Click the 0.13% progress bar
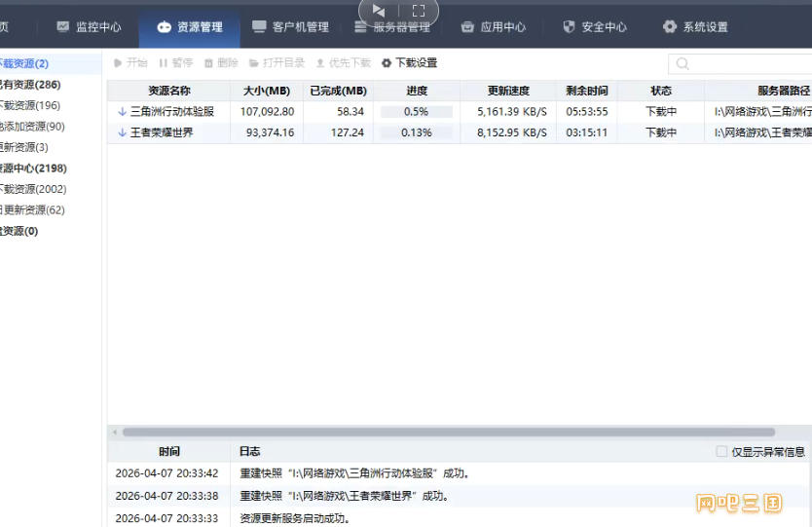The height and width of the screenshot is (527, 812). (x=417, y=132)
